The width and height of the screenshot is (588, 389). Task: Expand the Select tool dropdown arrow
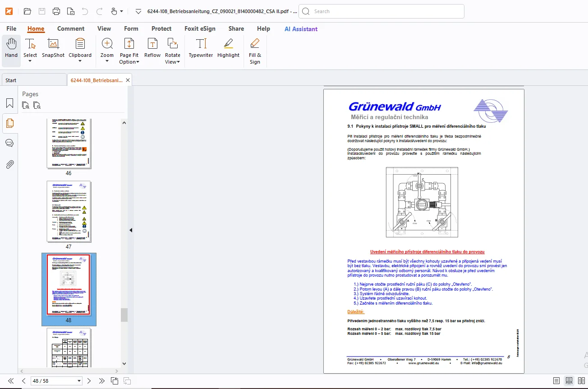coord(30,61)
